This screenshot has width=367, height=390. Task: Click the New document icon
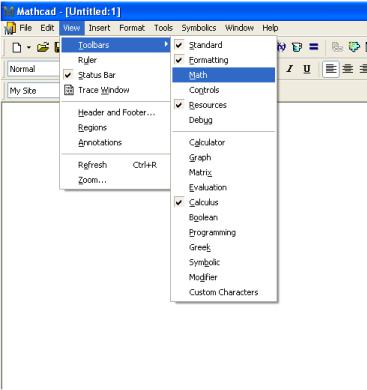pyautogui.click(x=17, y=47)
